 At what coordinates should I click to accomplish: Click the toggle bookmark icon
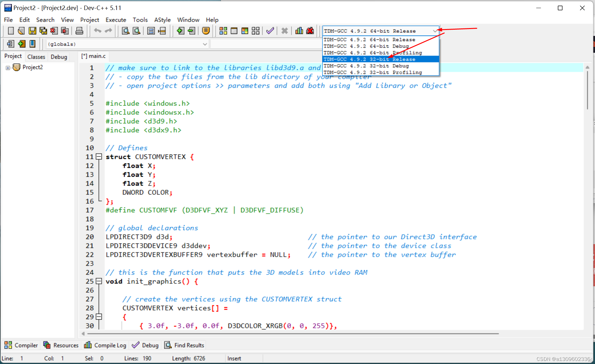[x=11, y=44]
